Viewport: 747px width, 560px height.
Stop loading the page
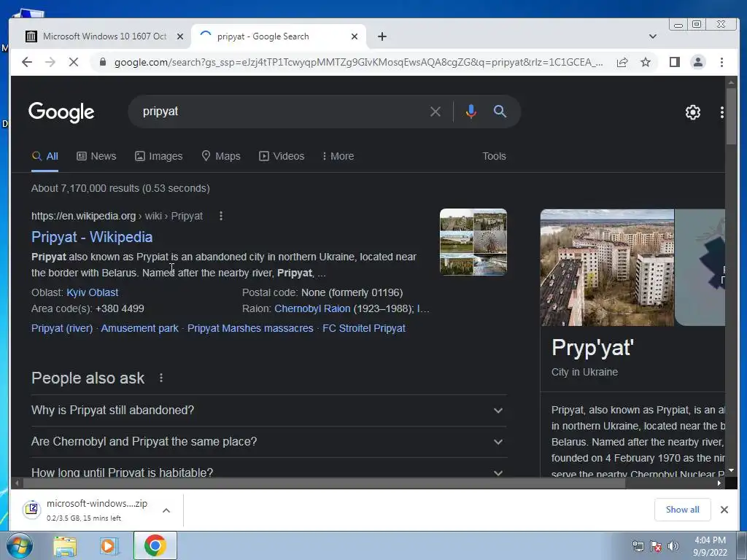tap(74, 62)
